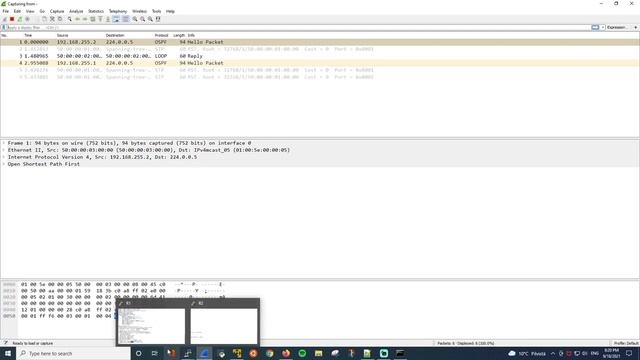The image size is (640, 360).
Task: Stop the running capture with the red square
Action: 12,19
